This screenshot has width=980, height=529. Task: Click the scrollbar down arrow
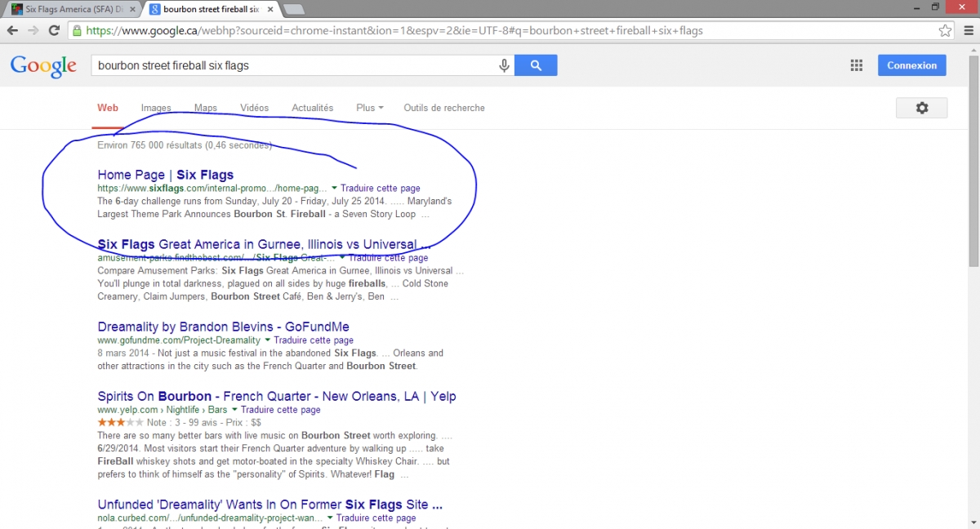click(973, 522)
